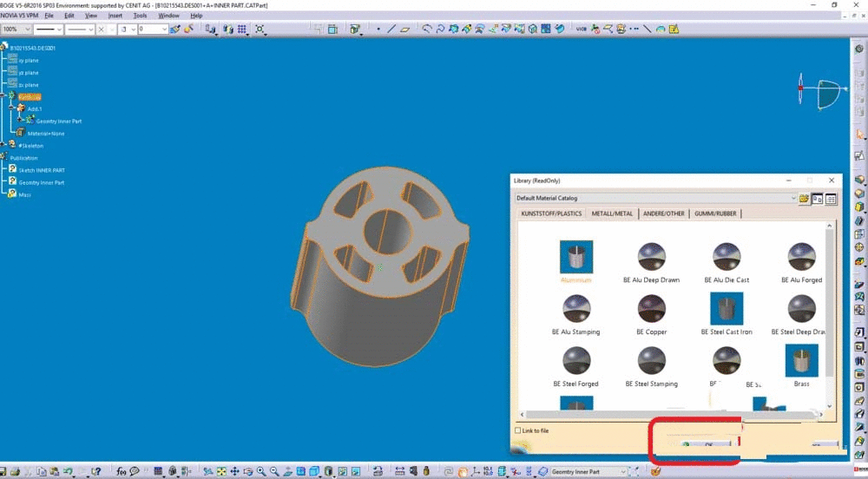Select the BE Copper material thumbnail
Screen dimensions: 868x479
651,309
